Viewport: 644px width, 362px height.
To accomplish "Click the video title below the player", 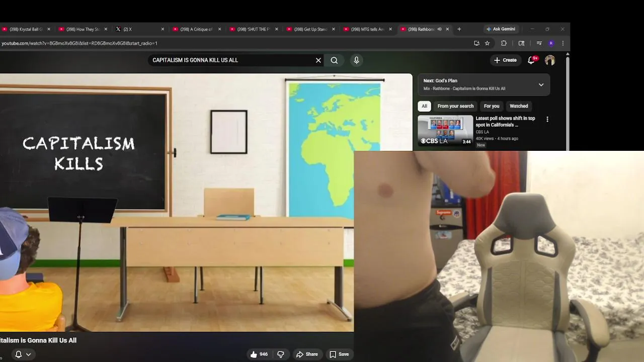I will point(38,340).
